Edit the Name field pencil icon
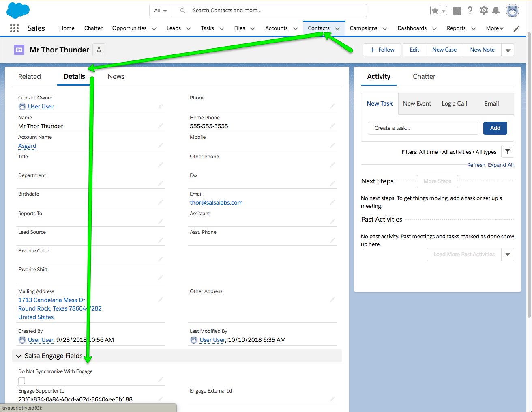The image size is (532, 412). (x=161, y=126)
